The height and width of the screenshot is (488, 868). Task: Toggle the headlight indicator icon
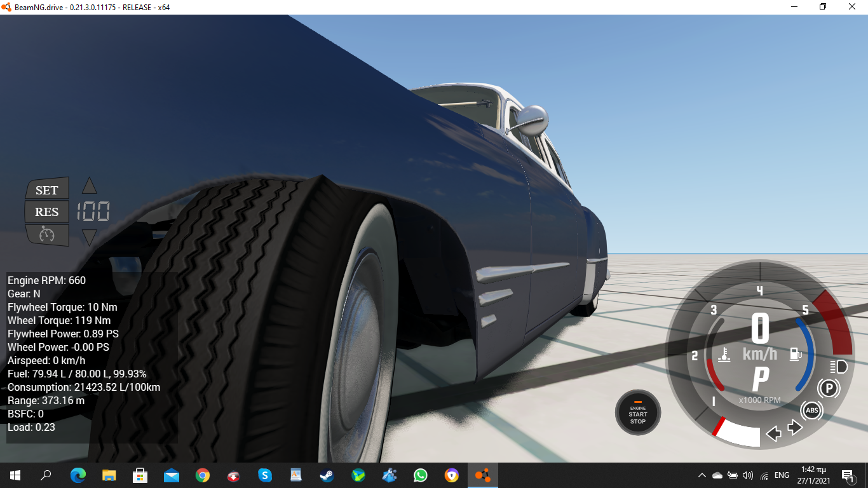coord(839,367)
